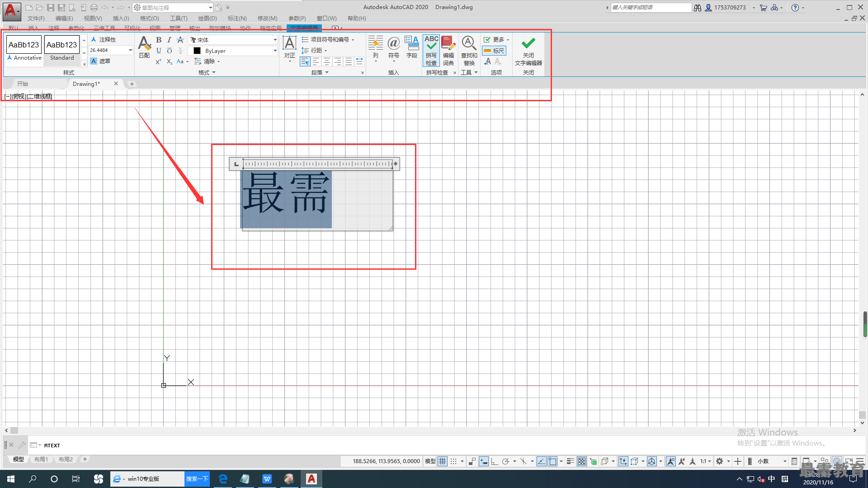868x488 pixels.
Task: Click the Justify paragraph icon
Action: (349, 61)
